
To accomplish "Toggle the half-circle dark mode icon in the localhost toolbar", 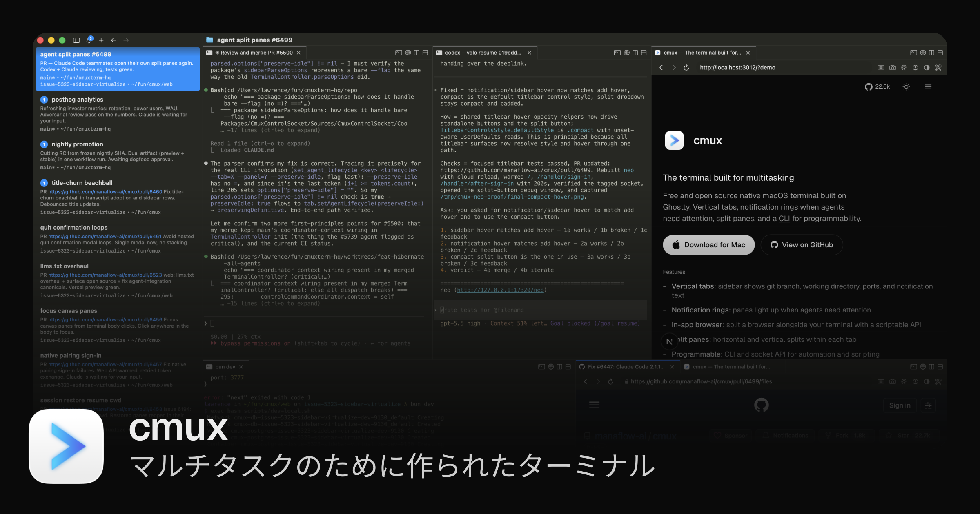I will (x=927, y=68).
